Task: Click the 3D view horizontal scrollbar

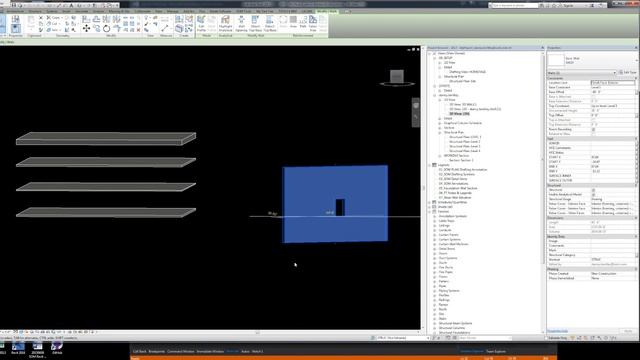Action: 257,332
